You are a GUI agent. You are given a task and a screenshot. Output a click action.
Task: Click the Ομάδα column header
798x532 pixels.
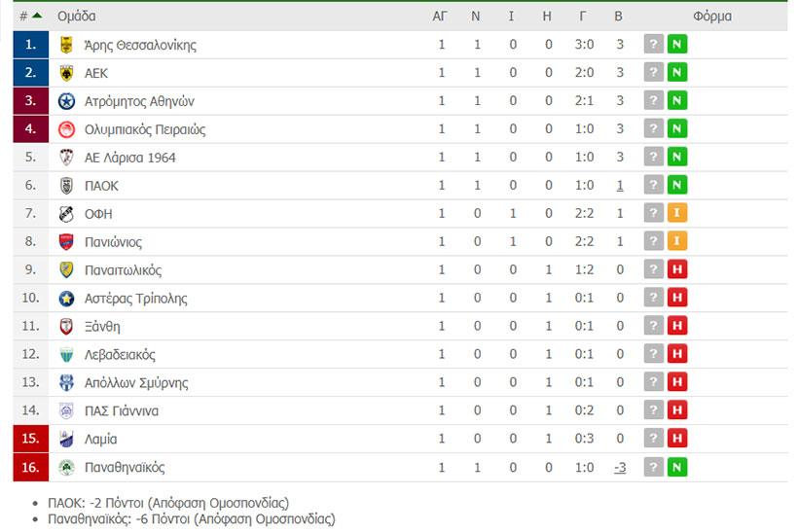[x=76, y=17]
